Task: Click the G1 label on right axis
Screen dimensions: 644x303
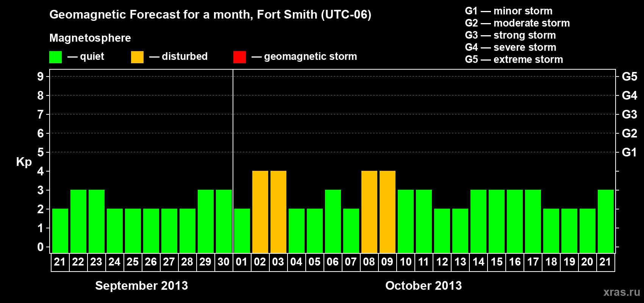Action: coord(630,152)
